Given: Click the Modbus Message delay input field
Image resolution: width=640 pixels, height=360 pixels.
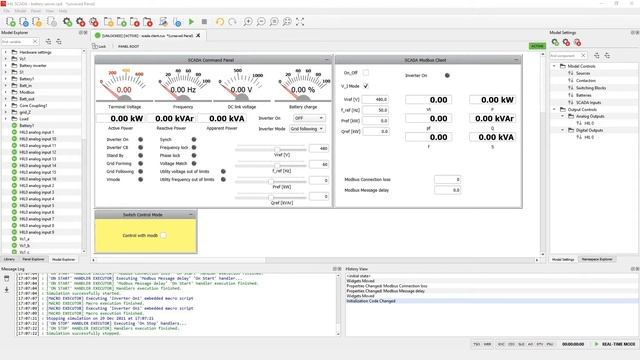Looking at the screenshot, I should [x=447, y=190].
